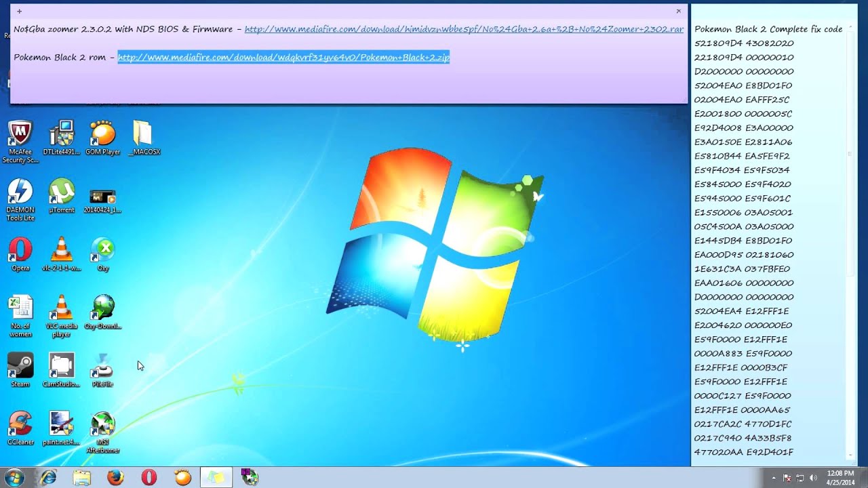Click the code line 'E1550006 03A05001'

(744, 213)
